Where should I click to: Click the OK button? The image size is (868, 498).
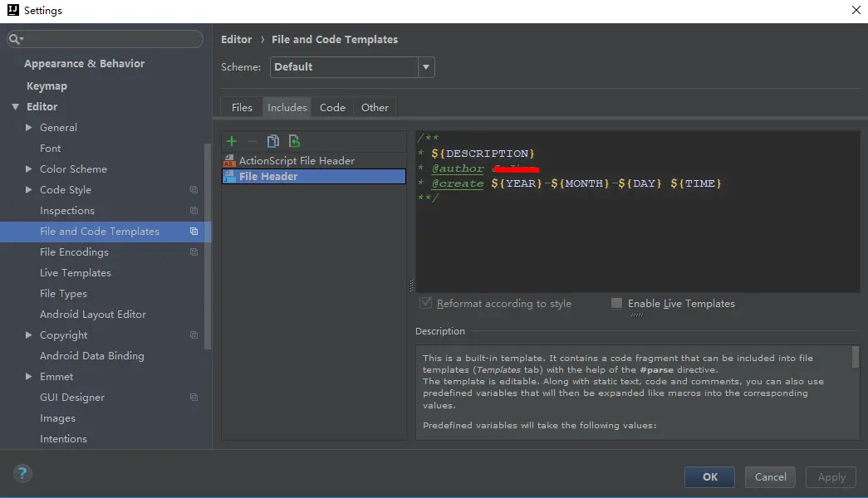(x=709, y=477)
